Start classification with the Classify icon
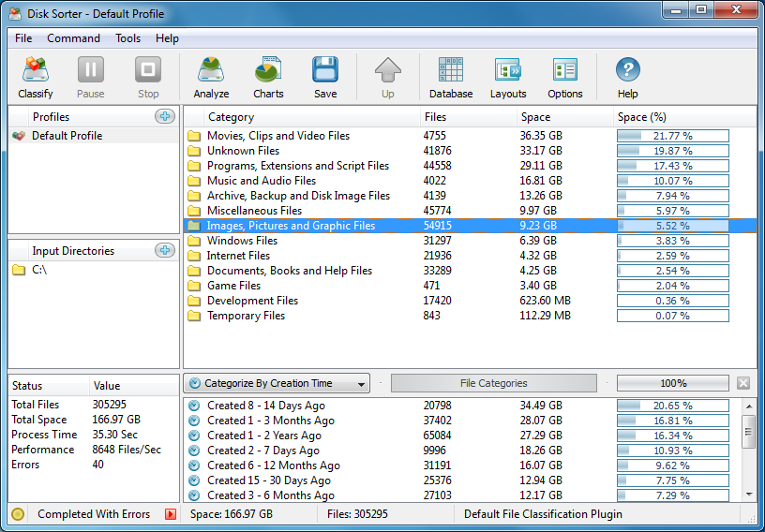The width and height of the screenshot is (765, 532). point(35,69)
